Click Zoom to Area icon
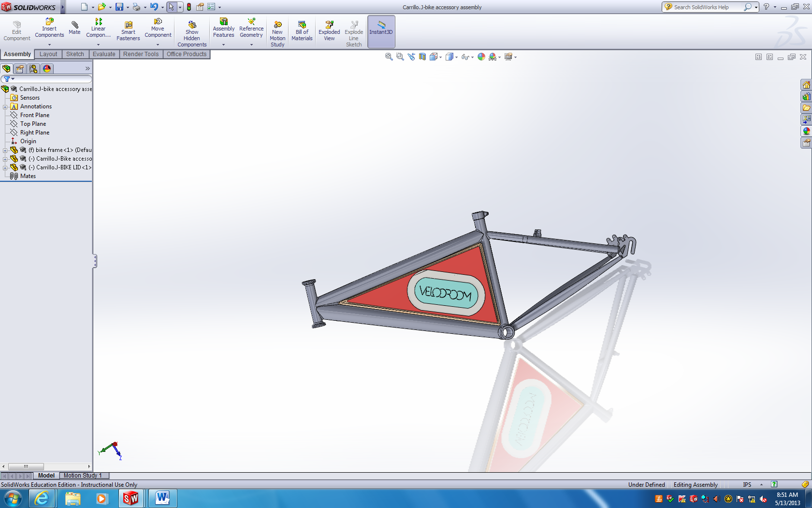Screen dimensions: 812x508 click(x=400, y=57)
